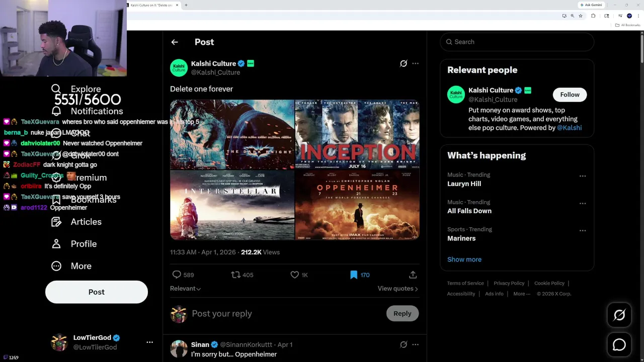
Task: Click the Chrome profile avatar
Action: 629,16
